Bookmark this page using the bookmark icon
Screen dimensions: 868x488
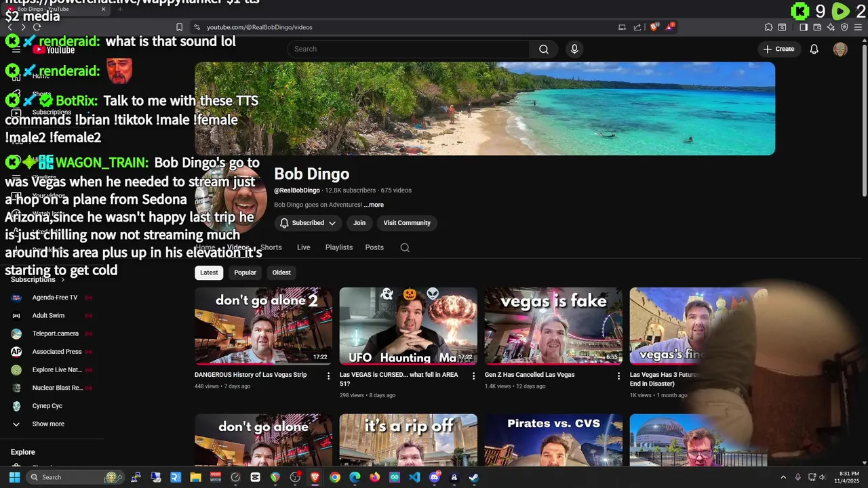179,27
